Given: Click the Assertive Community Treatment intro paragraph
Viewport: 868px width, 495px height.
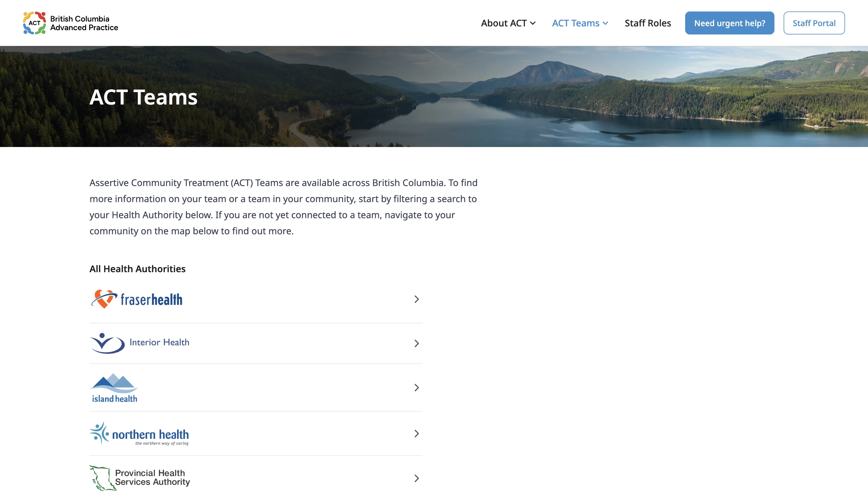Looking at the screenshot, I should (283, 207).
